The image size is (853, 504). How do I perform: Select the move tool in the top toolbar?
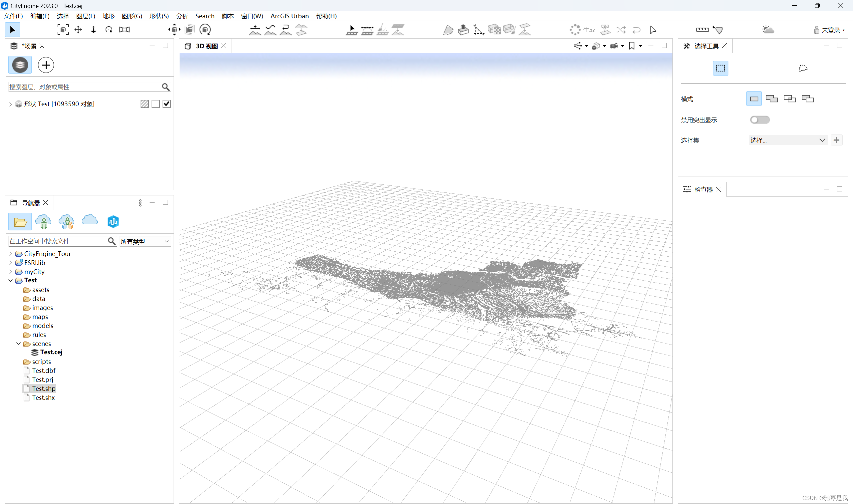tap(78, 30)
